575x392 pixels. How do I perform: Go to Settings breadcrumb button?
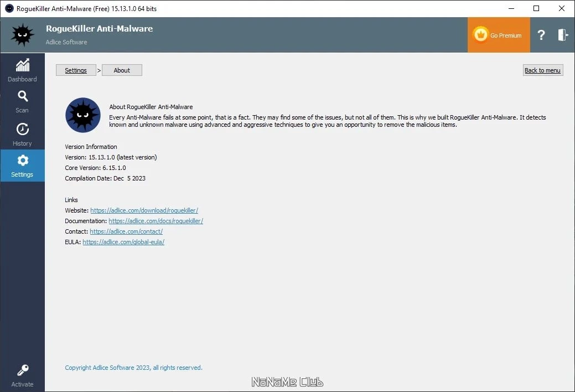[76, 70]
